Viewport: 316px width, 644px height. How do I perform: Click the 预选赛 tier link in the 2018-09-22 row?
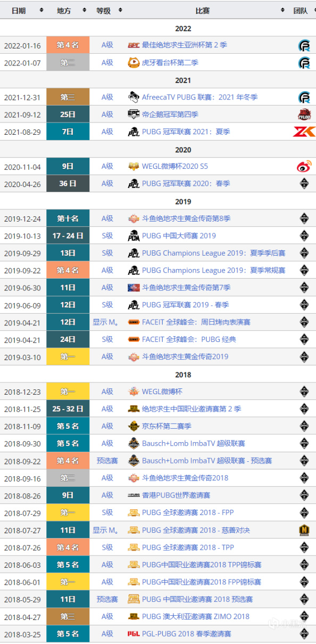point(107,461)
